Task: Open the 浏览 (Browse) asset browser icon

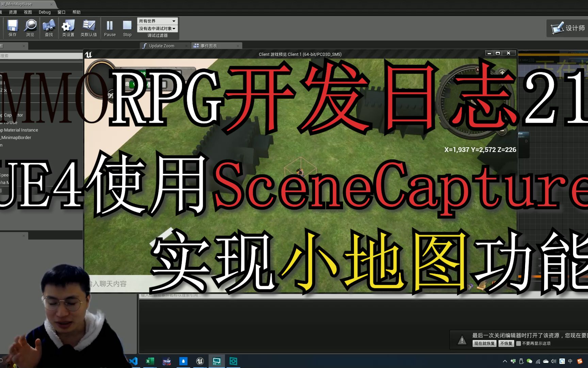Action: tap(31, 28)
